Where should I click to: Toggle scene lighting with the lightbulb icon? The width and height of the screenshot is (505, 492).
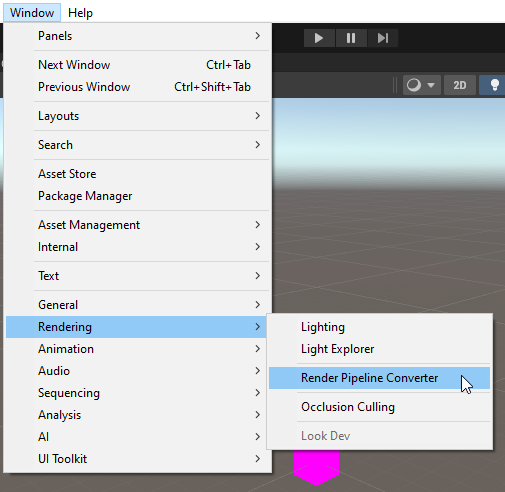[493, 85]
